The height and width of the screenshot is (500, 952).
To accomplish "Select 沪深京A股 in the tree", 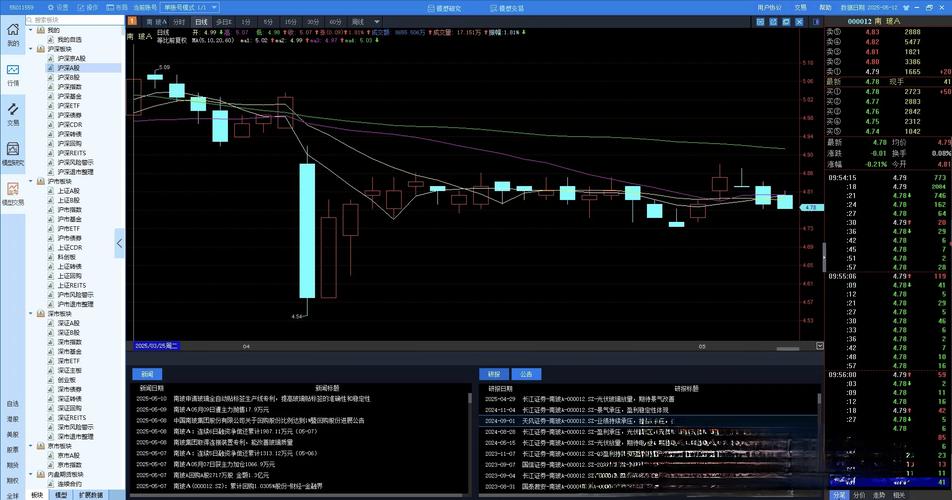I will coord(71,58).
